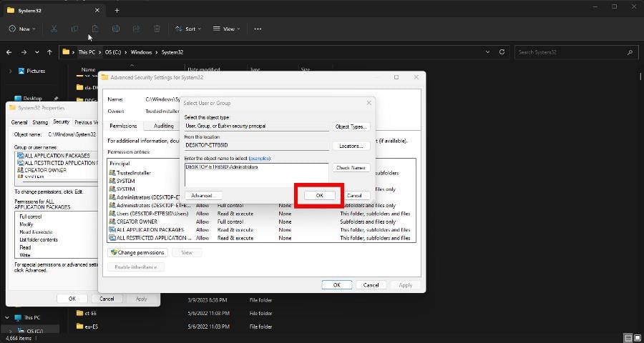
Task: Switch to details view icon in status bar
Action: point(627,338)
